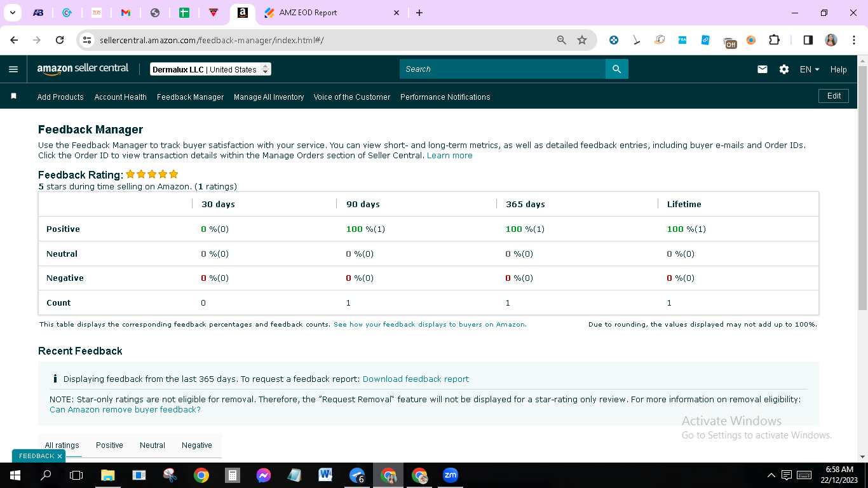The image size is (868, 488).
Task: Open the Dermalux LLC account selector
Action: 211,69
